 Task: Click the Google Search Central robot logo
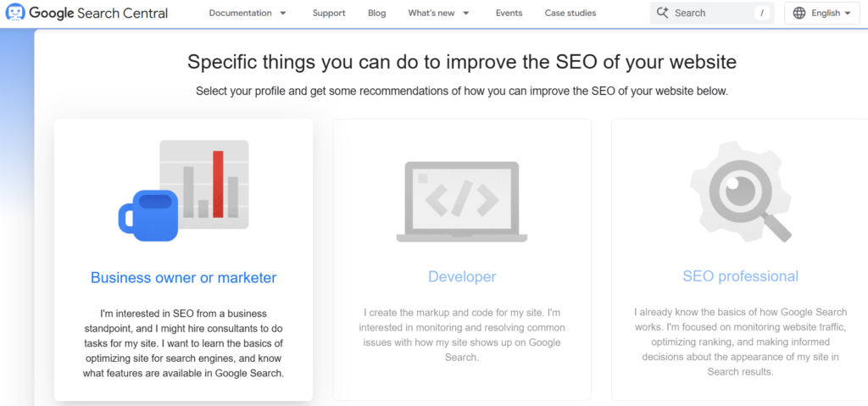pos(15,12)
